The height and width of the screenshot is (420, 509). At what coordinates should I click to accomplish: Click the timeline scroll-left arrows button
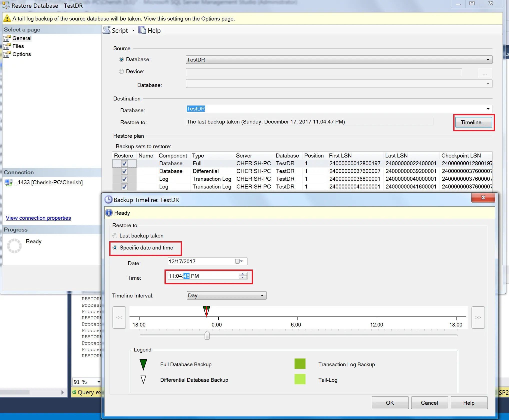[119, 317]
